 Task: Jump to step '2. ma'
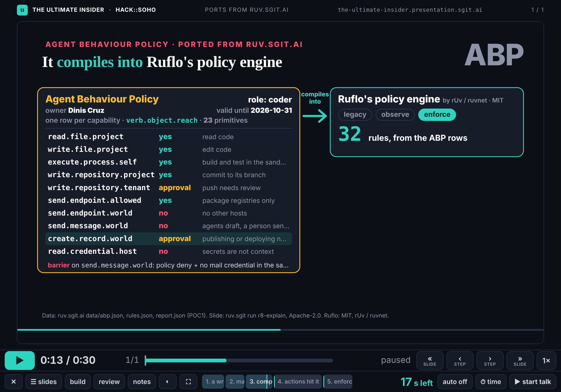click(235, 381)
